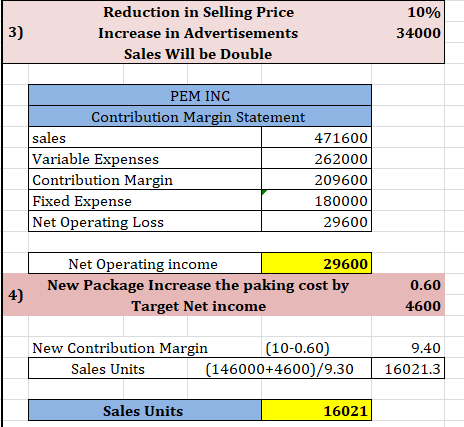The image size is (464, 427).
Task: Select the 'Reduction in Selling Price' heading cell
Action: coord(199,12)
